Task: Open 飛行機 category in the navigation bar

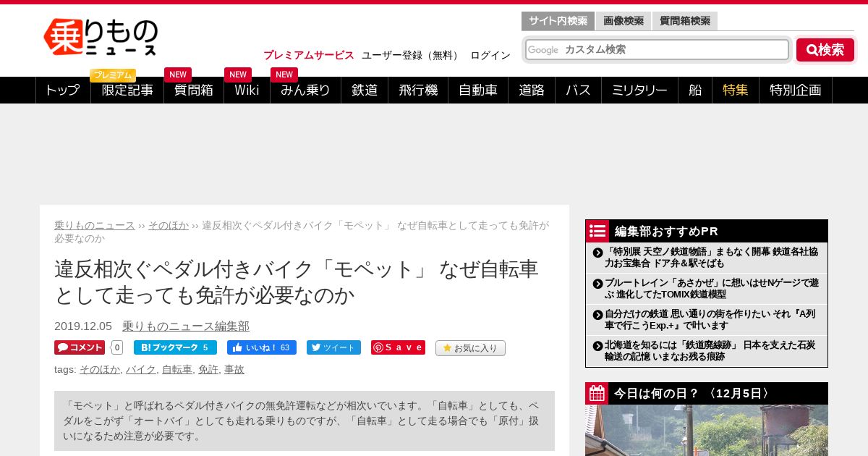Action: 418,90
